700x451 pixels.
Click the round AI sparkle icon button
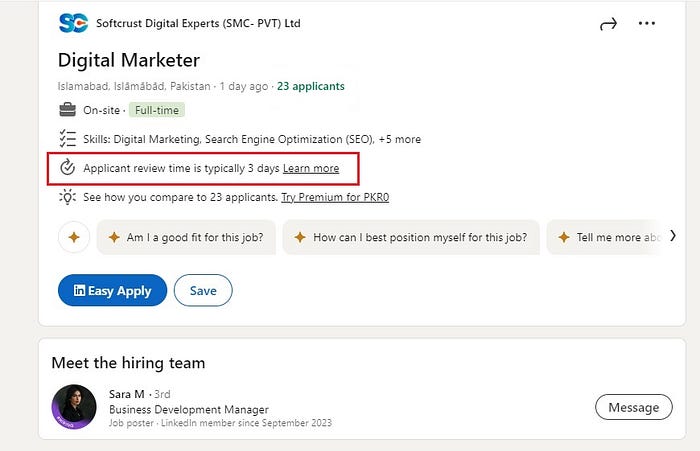point(74,237)
